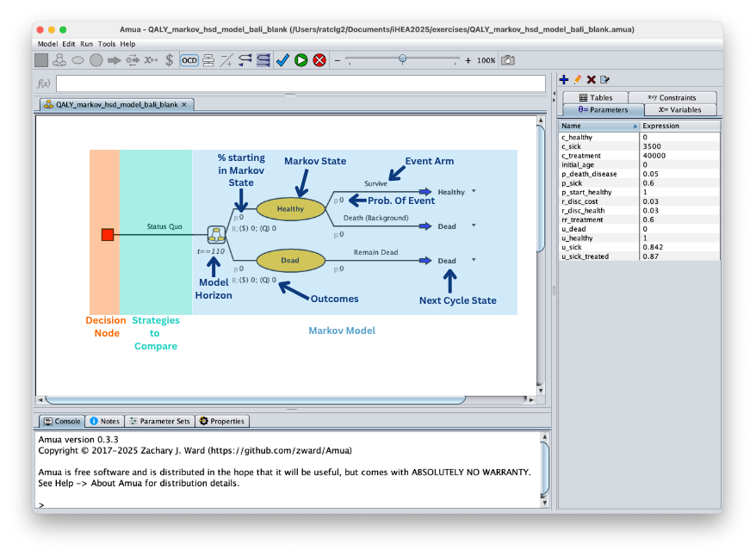This screenshot has height=556, width=756.
Task: Click the red stop/cancel icon in toolbar
Action: (319, 60)
